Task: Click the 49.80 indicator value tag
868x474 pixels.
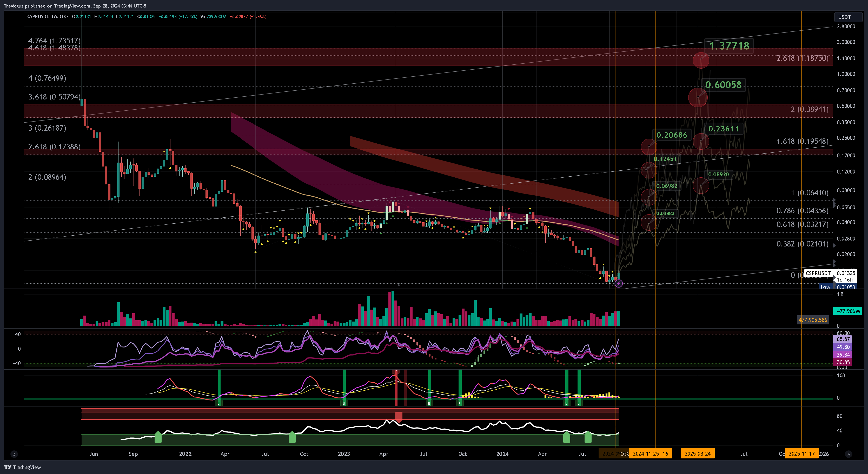Action: [x=843, y=347]
